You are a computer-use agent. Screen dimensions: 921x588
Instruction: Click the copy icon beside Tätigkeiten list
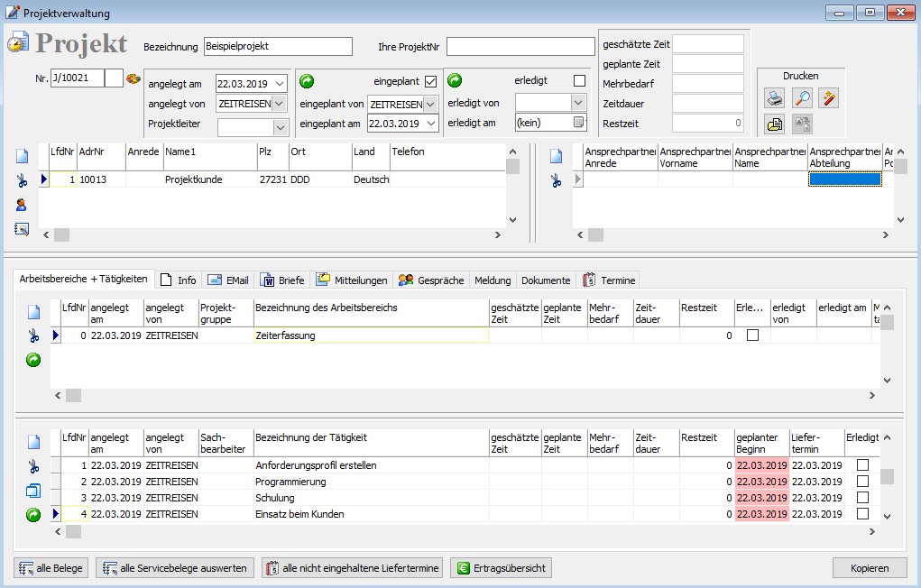click(33, 491)
